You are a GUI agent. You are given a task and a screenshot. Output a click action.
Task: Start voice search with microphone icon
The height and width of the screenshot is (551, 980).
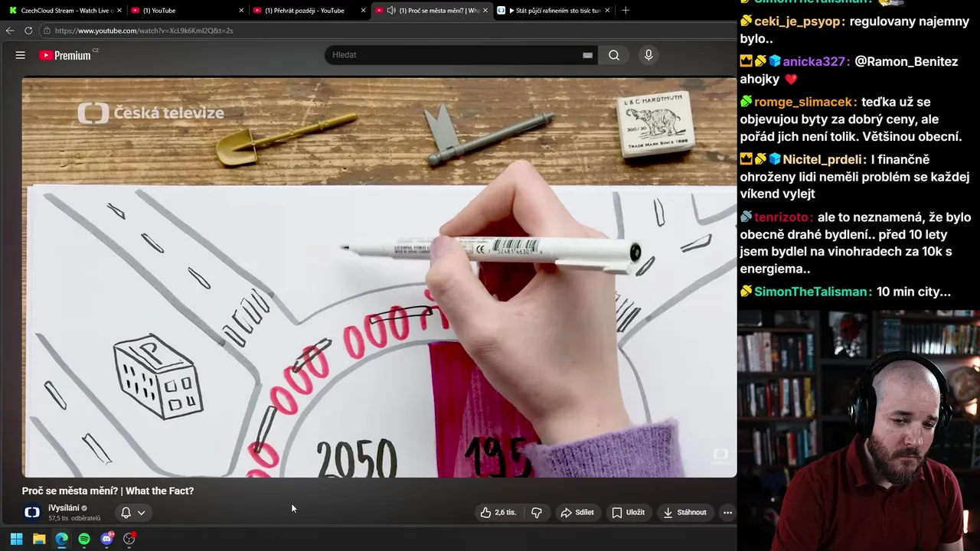click(648, 55)
